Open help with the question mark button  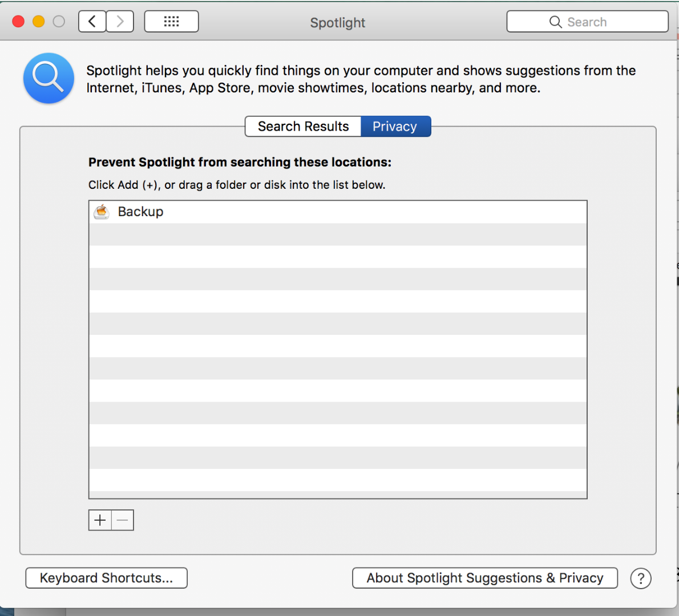pyautogui.click(x=640, y=578)
